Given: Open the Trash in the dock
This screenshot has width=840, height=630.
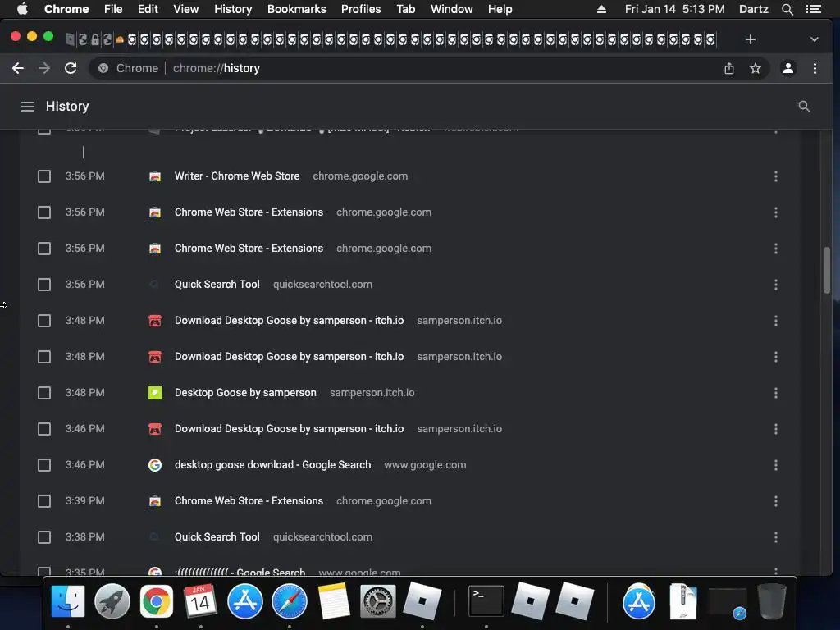Looking at the screenshot, I should tap(771, 601).
